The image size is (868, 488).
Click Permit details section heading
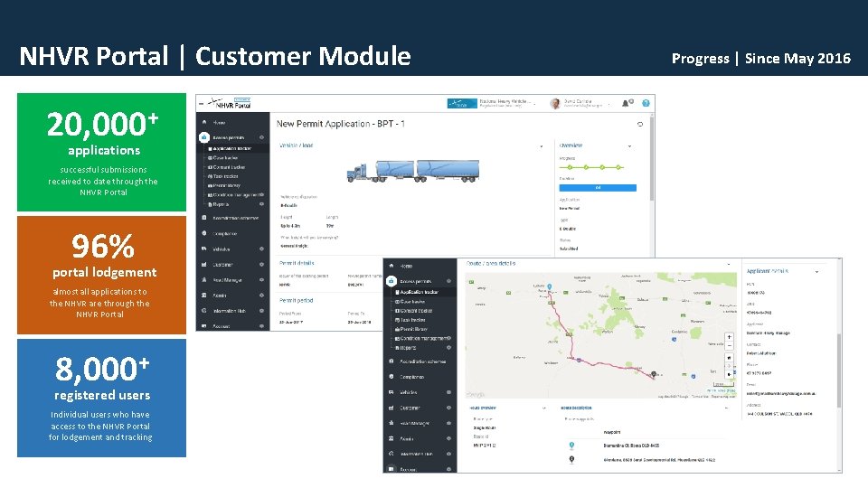click(x=297, y=263)
